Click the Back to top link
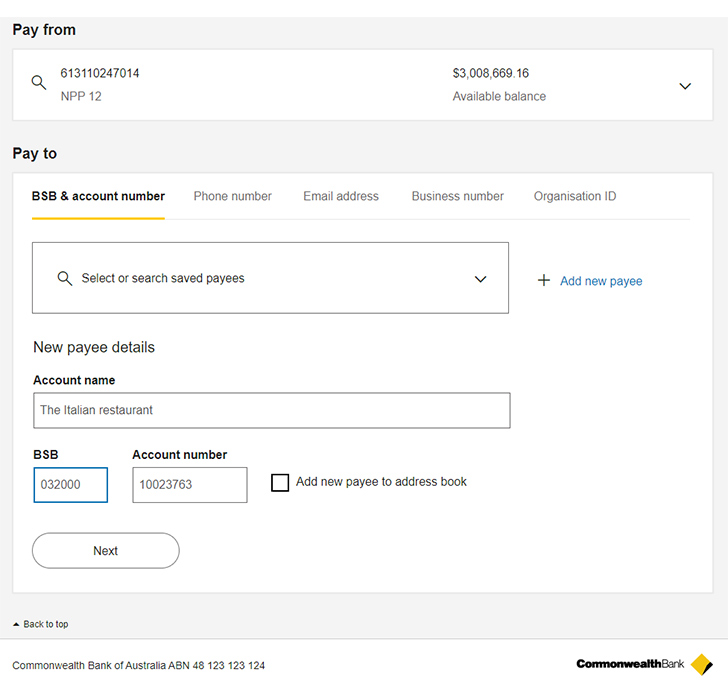The image size is (728, 696). (x=46, y=624)
